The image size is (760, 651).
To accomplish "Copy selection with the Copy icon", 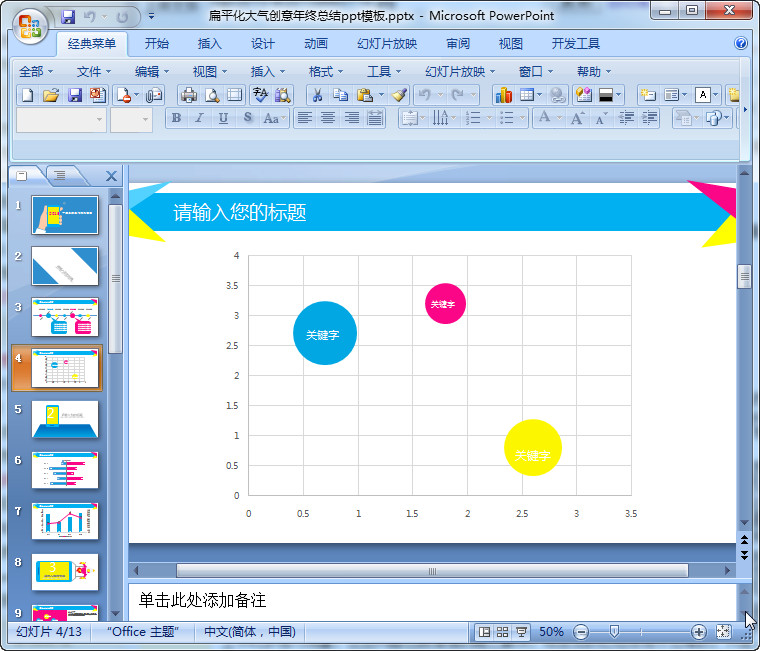I will (x=341, y=95).
